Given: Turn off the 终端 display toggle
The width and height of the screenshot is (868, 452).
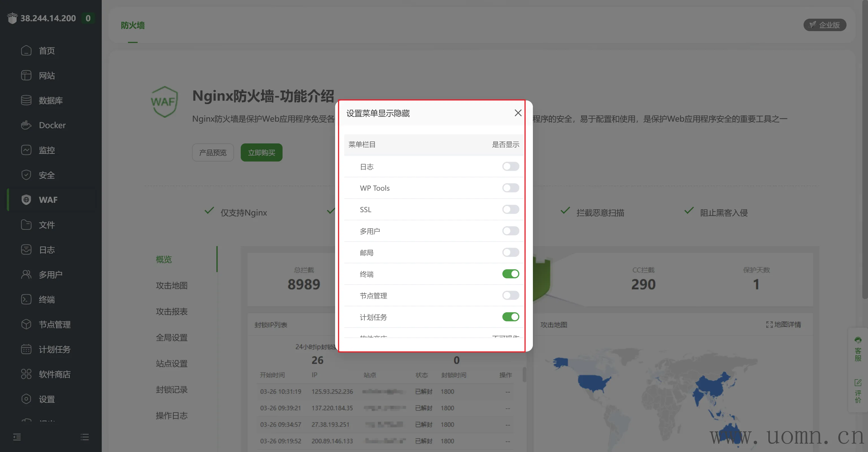Looking at the screenshot, I should (510, 274).
